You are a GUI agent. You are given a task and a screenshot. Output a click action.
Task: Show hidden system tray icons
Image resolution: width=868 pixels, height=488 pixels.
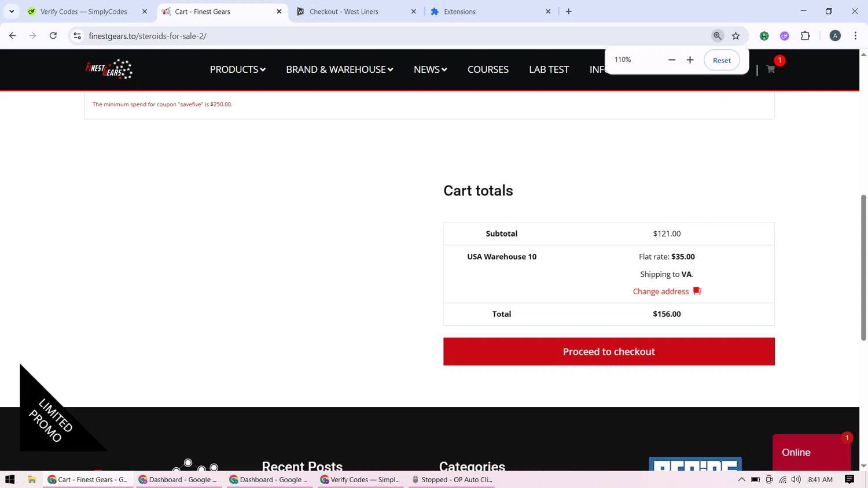741,479
